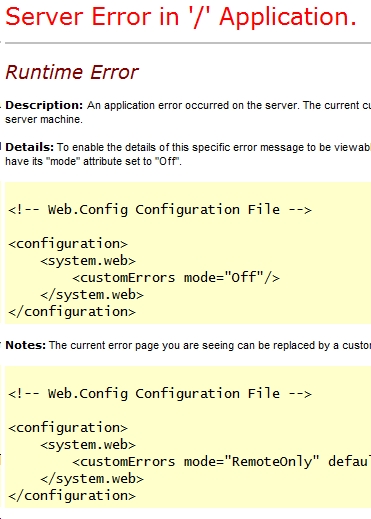The width and height of the screenshot is (371, 519).
Task: Click the bold 'Description:' label
Action: 44,105
